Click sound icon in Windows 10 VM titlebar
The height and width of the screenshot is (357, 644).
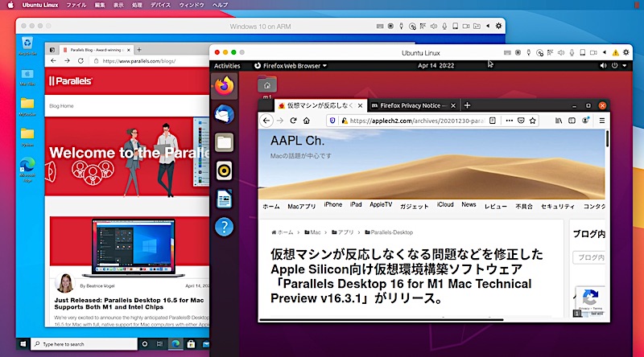434,26
